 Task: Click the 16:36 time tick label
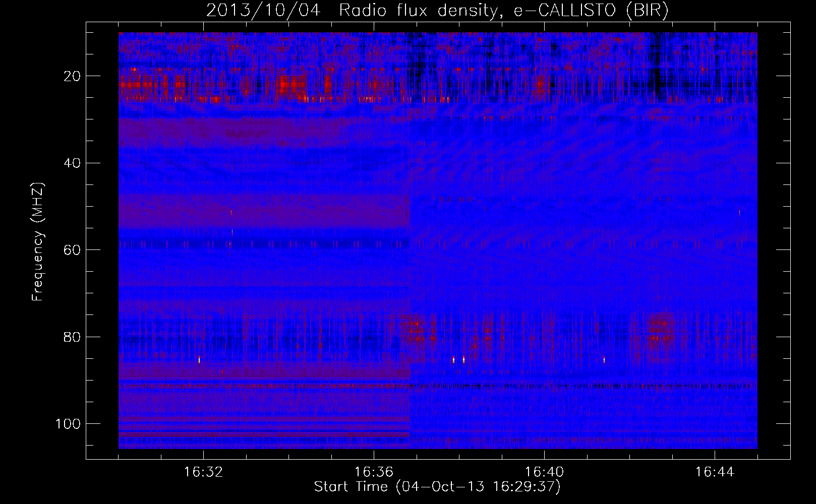pyautogui.click(x=374, y=472)
